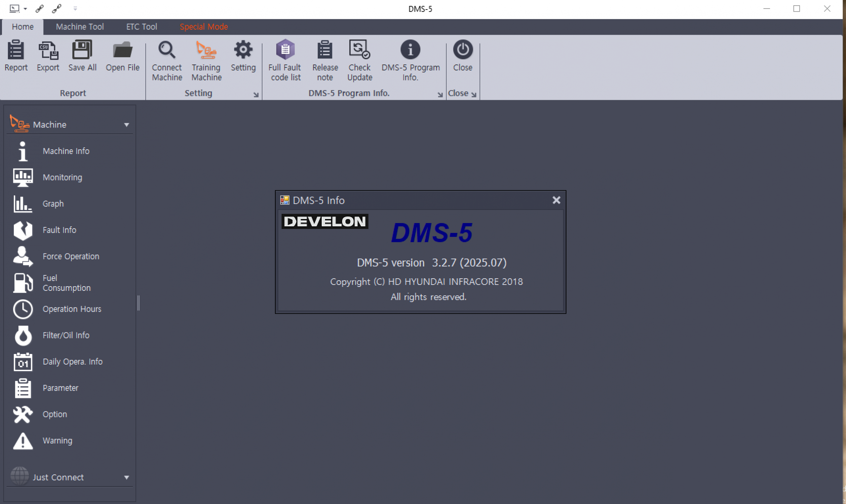The height and width of the screenshot is (504, 846).
Task: Expand DMS-5 Program Info group launcher
Action: [440, 95]
